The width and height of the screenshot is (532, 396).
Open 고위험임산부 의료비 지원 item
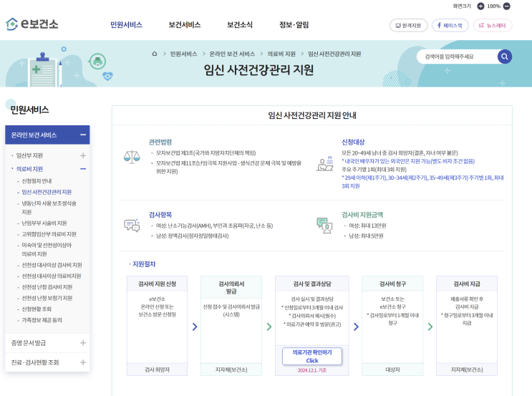pyautogui.click(x=49, y=234)
